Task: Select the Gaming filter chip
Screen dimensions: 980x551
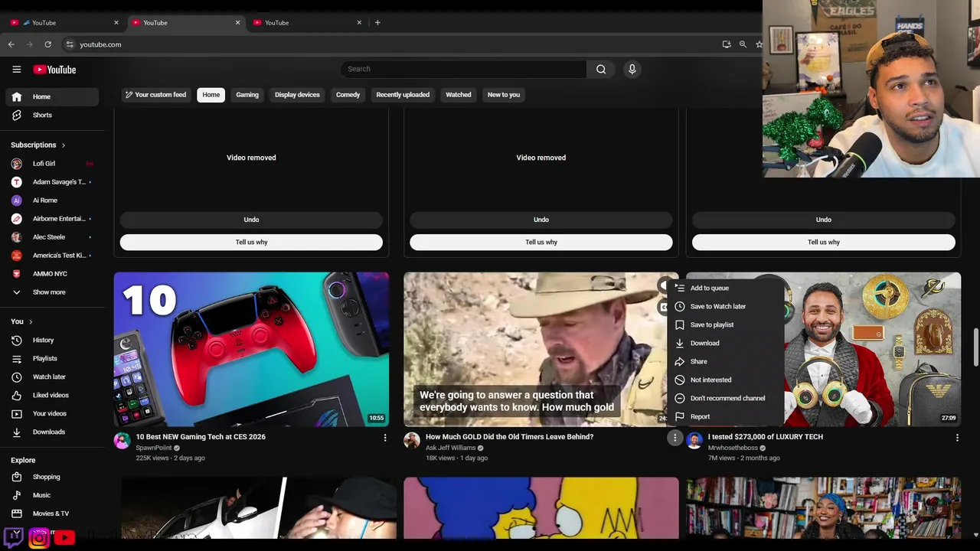Action: pos(247,95)
